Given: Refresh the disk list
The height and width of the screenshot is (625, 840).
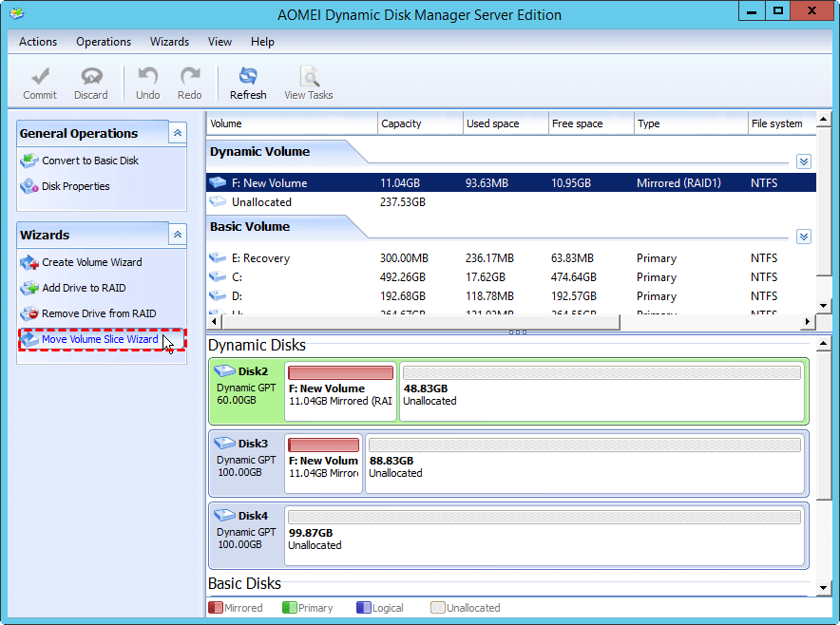Looking at the screenshot, I should coord(248,77).
